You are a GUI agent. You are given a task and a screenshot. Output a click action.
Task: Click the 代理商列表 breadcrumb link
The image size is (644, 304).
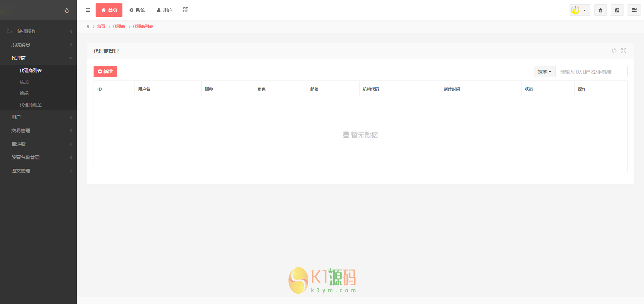(143, 27)
